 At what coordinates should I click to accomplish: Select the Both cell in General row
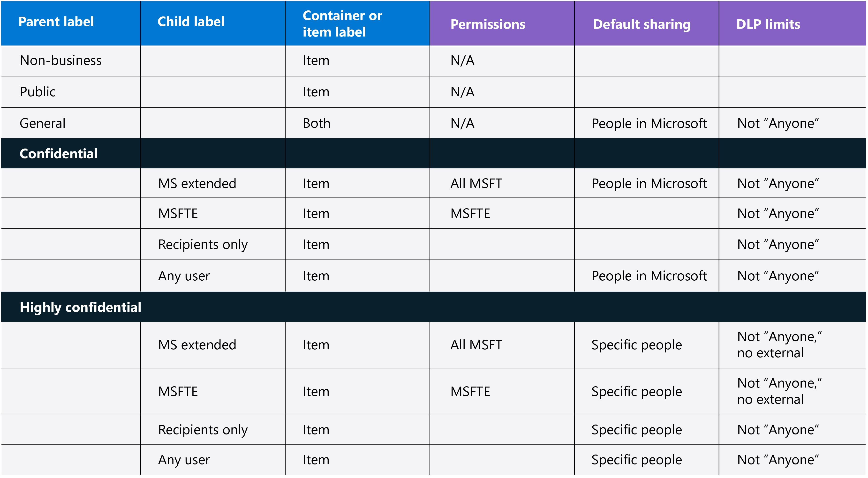pyautogui.click(x=317, y=123)
